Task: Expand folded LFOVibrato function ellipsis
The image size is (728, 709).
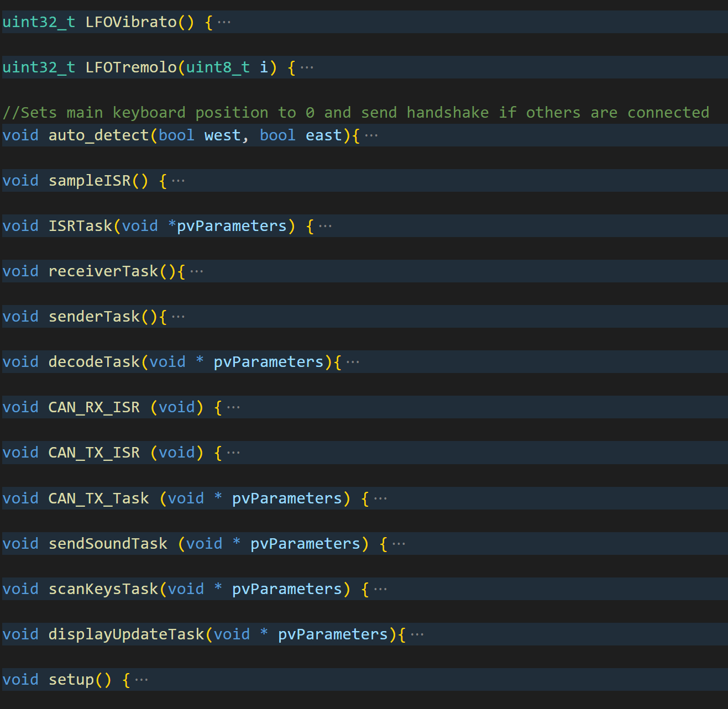Action: (x=224, y=23)
